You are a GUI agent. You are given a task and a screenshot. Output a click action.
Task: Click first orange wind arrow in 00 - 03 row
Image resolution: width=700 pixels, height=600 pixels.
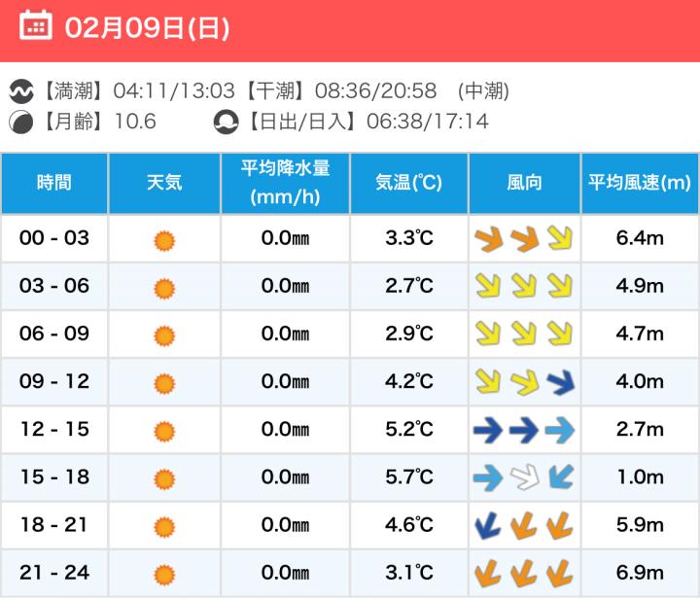pyautogui.click(x=488, y=238)
